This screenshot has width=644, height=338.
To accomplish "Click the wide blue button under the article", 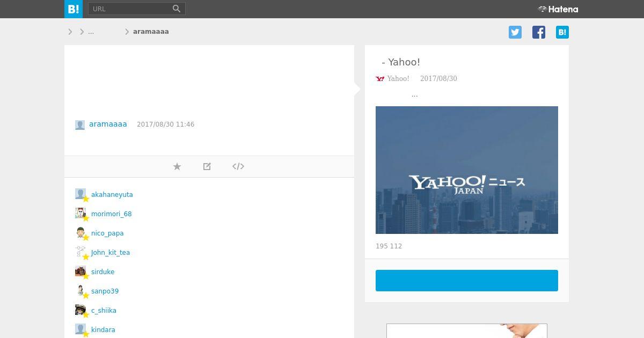I will [x=467, y=281].
